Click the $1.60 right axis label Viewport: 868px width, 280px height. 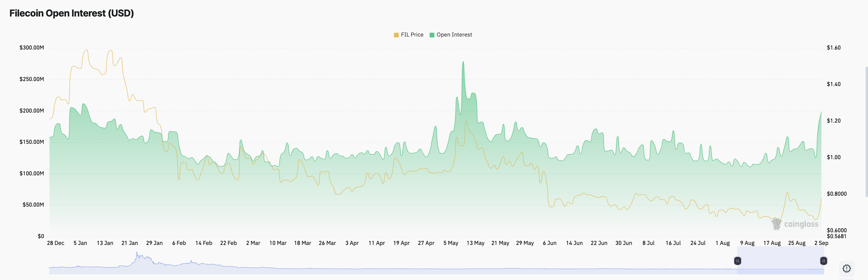tap(834, 48)
